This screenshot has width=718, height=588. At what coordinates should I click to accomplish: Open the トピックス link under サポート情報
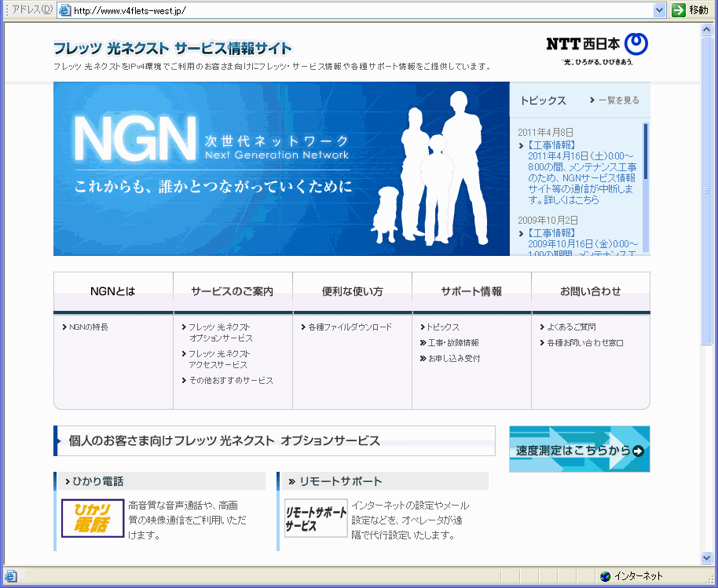(x=443, y=327)
